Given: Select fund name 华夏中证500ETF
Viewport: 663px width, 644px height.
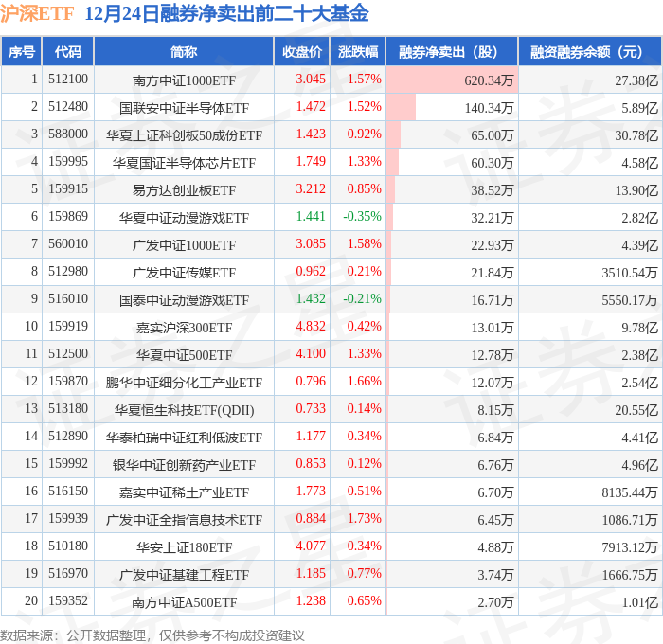Looking at the screenshot, I should 184,355.
